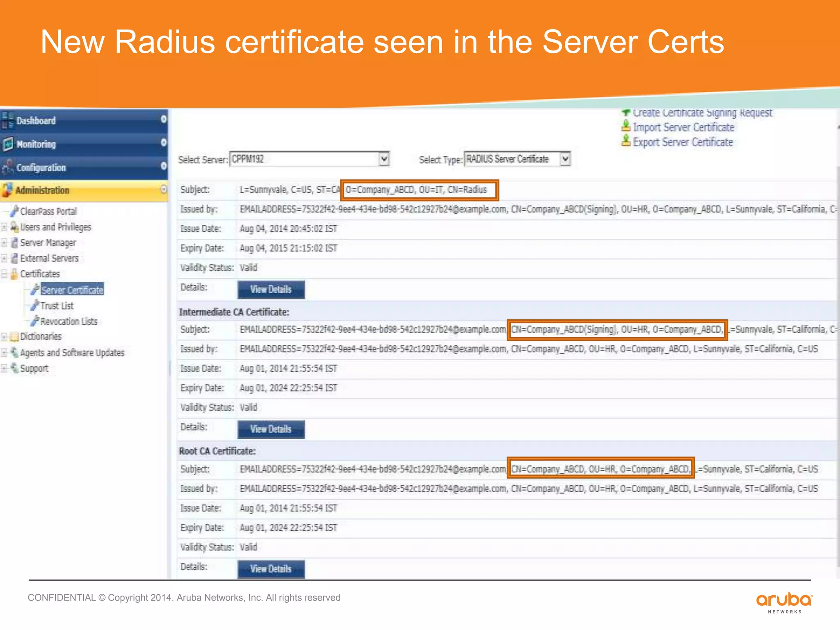Click the ClearPass Portal icon
The image size is (840, 630).
click(15, 211)
